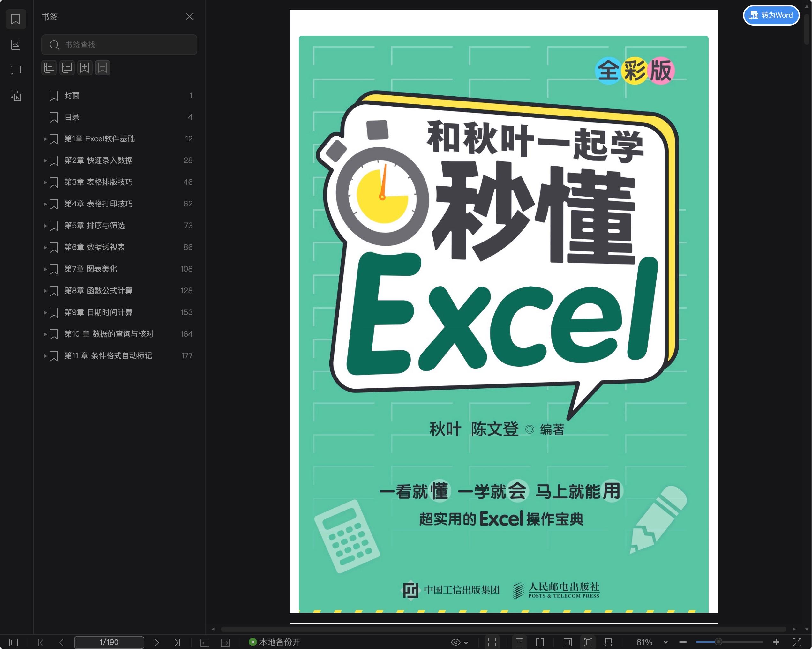Expand 第9章 日期时间计算 bookmark
Screen dimensions: 812x649
45,312
